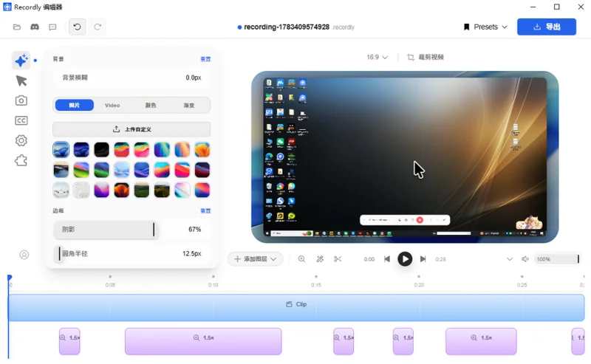This screenshot has height=364, width=591.
Task: Open the cursor settings sidebar icon
Action: 21,80
